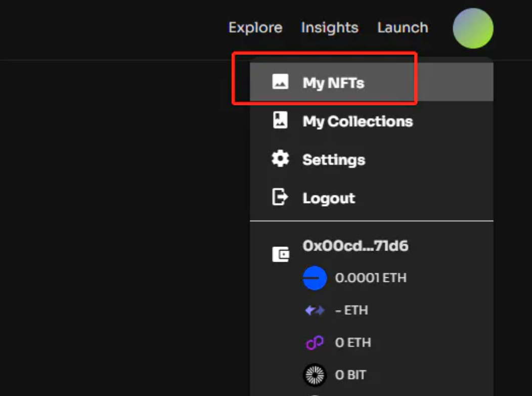Image resolution: width=532 pixels, height=396 pixels.
Task: Click the My Collections album icon
Action: [280, 120]
